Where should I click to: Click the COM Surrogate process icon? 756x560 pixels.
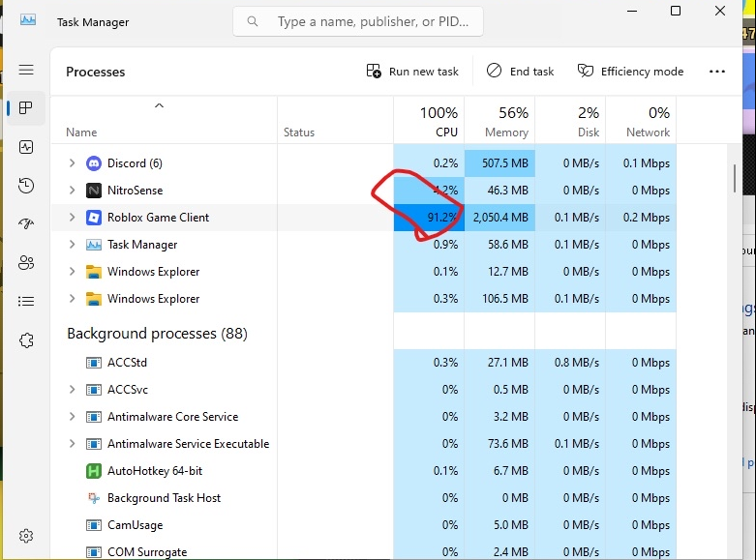94,552
